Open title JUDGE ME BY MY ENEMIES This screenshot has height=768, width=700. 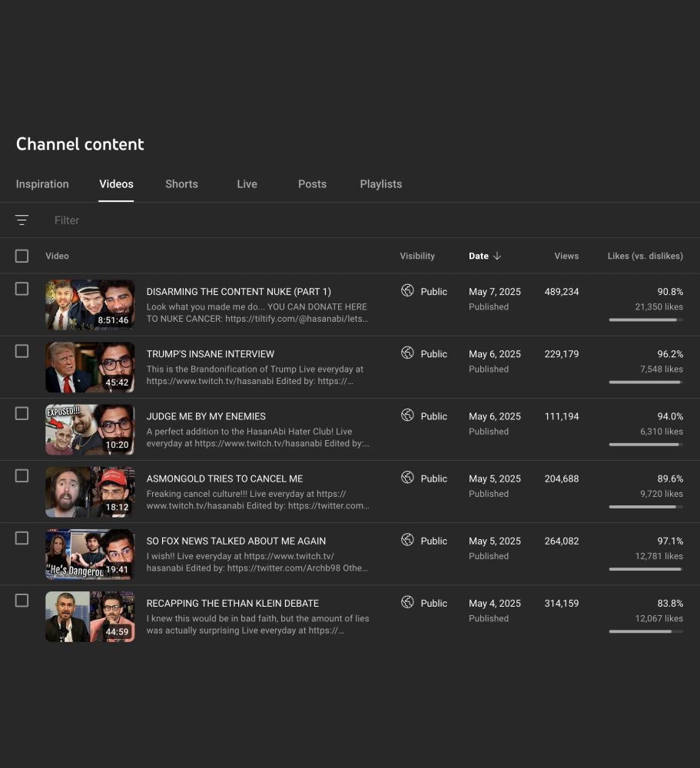tap(206, 415)
